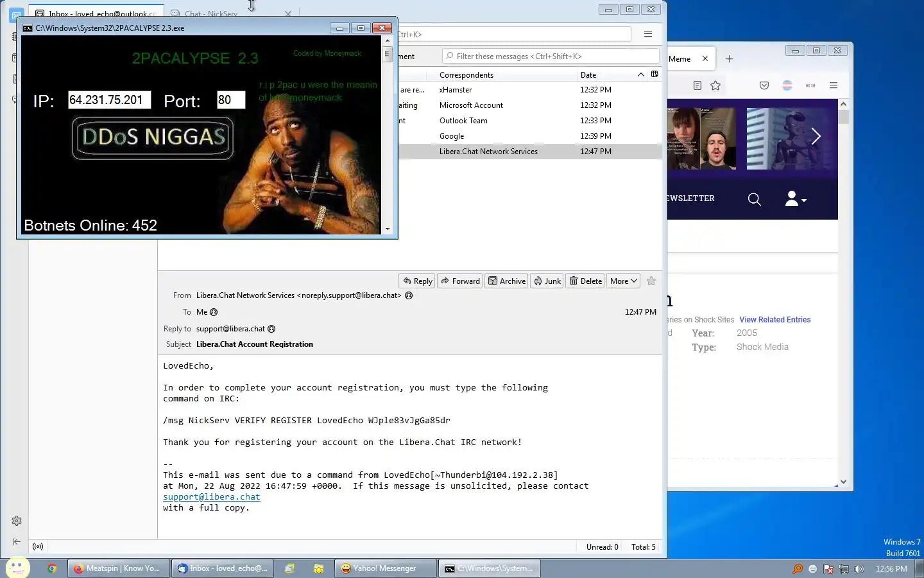Sort messages by Date column header

(x=612, y=74)
